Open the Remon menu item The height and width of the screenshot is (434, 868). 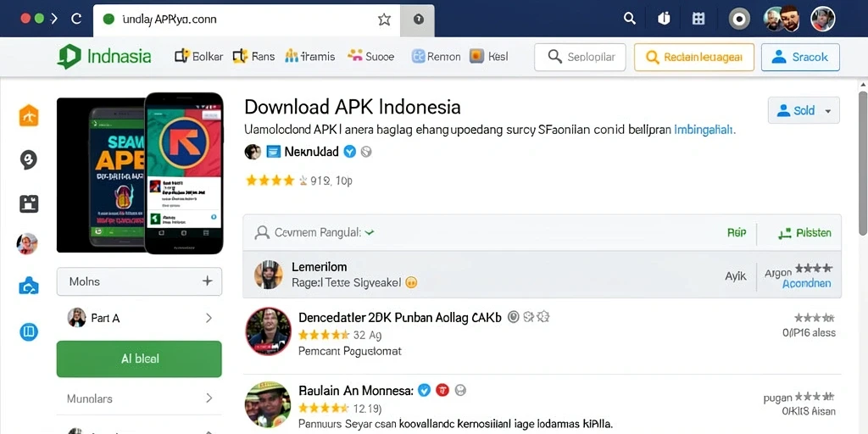[437, 57]
